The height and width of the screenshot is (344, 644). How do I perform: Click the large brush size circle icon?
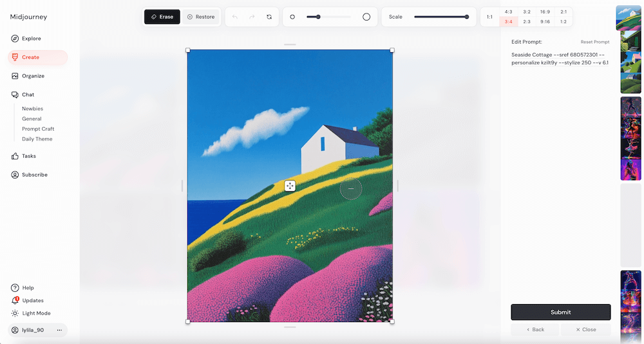pos(366,17)
